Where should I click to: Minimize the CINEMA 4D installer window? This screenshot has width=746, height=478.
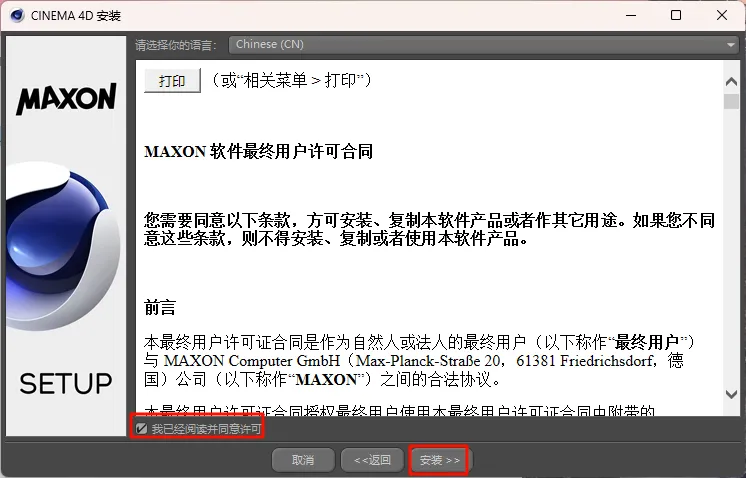[631, 15]
